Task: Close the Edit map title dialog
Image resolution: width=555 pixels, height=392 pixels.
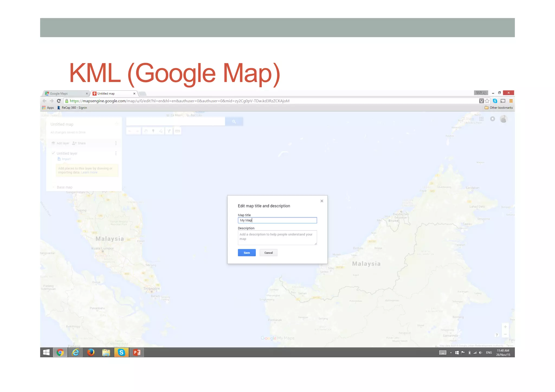Action: 322,201
